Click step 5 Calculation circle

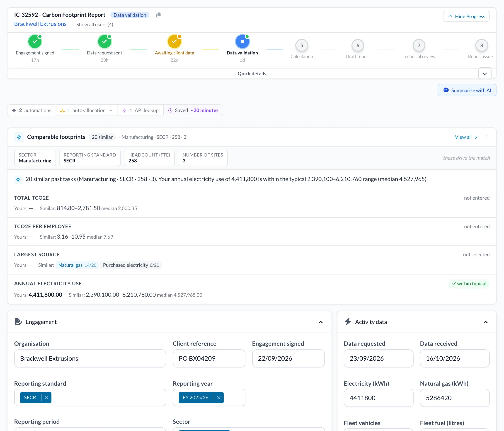[x=302, y=46]
